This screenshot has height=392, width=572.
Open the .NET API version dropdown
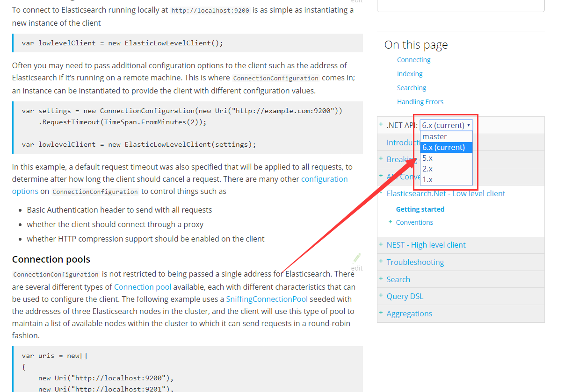click(x=446, y=125)
